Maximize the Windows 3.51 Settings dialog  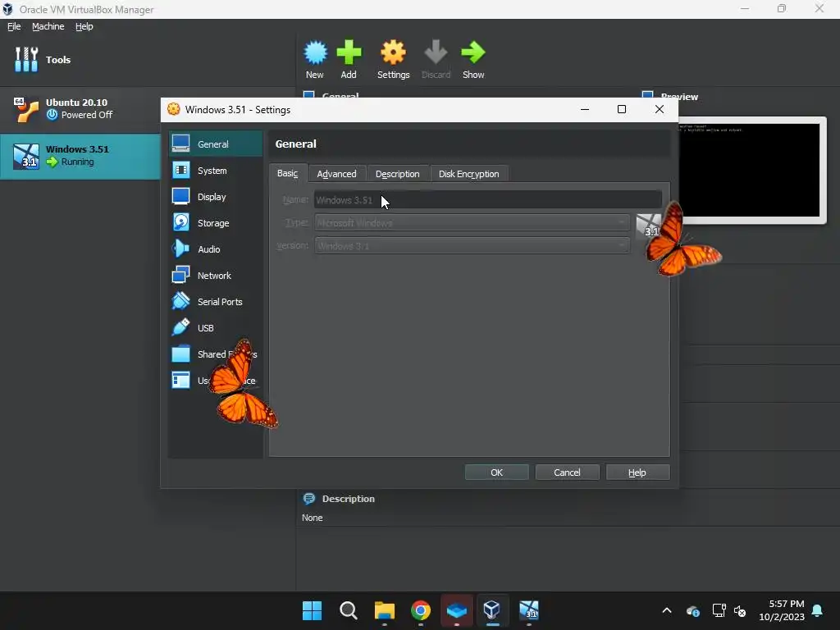pyautogui.click(x=622, y=109)
